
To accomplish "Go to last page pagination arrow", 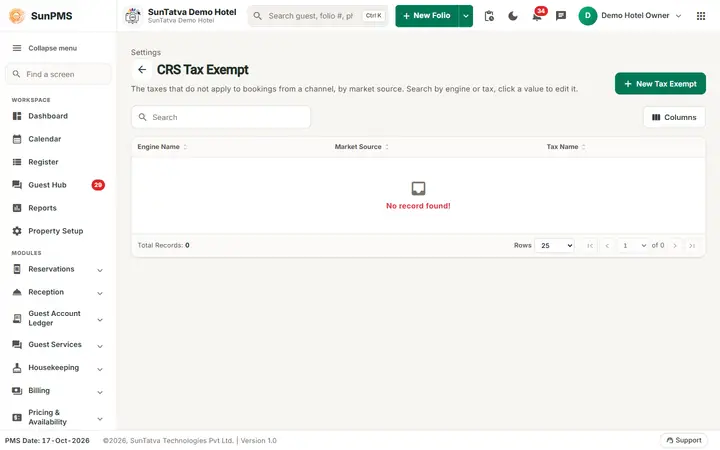I will [692, 246].
